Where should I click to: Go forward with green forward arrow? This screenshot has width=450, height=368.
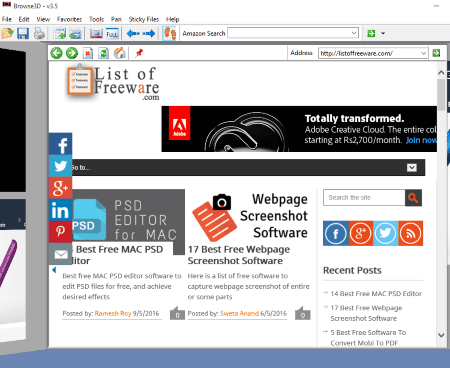click(x=72, y=53)
